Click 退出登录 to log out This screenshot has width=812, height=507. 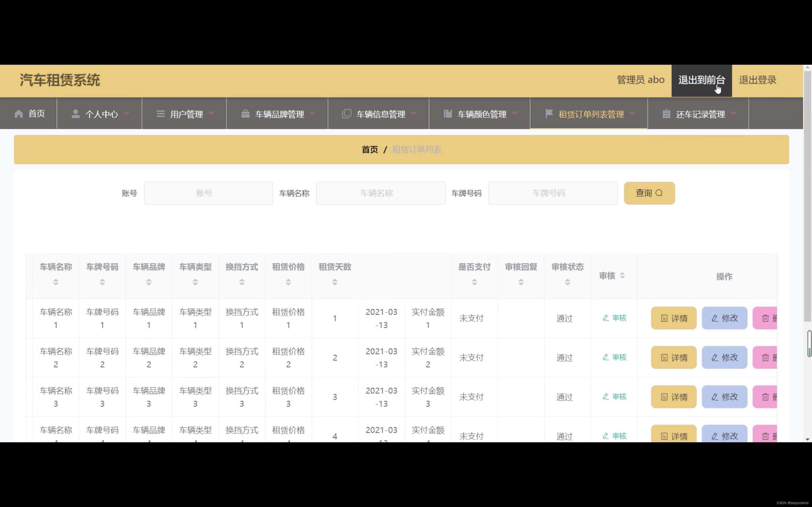click(x=757, y=80)
